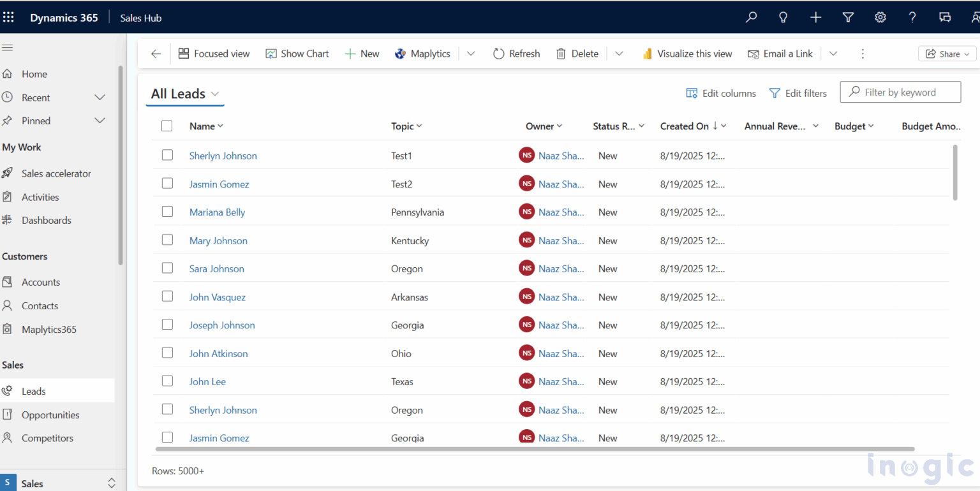Open the global search icon
980x491 pixels.
click(751, 17)
